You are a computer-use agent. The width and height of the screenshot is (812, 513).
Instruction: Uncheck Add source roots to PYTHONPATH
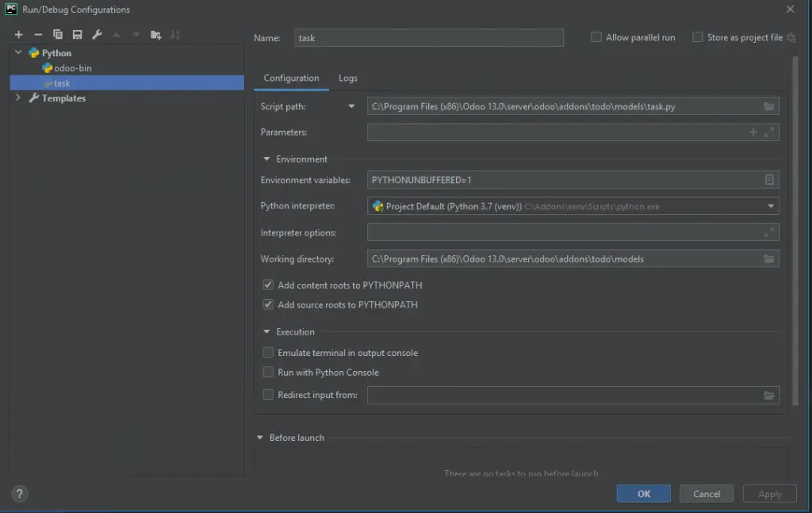point(268,304)
